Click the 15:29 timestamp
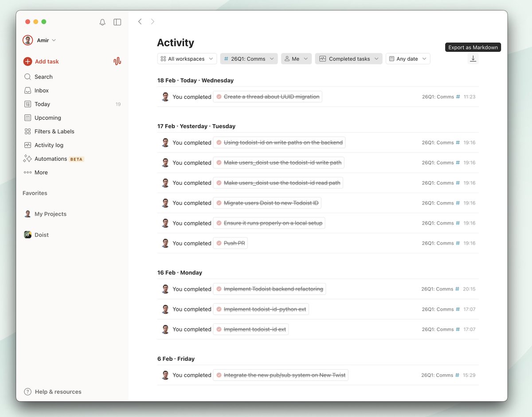532x417 pixels. pyautogui.click(x=469, y=375)
